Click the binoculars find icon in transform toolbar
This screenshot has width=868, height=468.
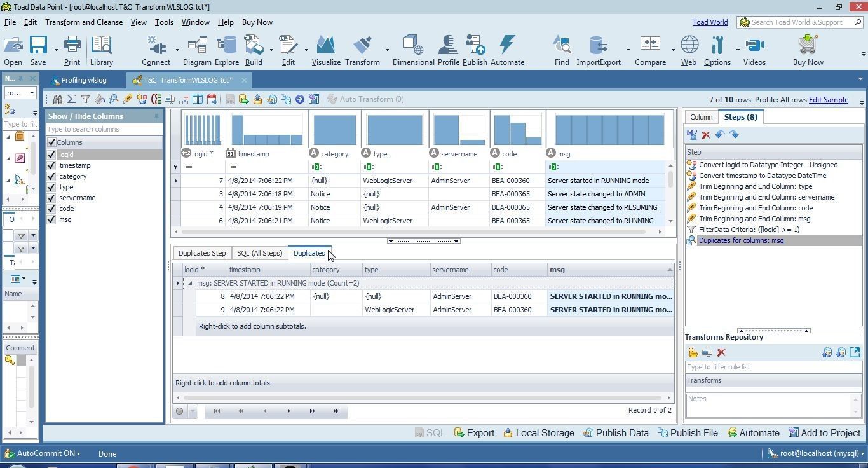(58, 99)
